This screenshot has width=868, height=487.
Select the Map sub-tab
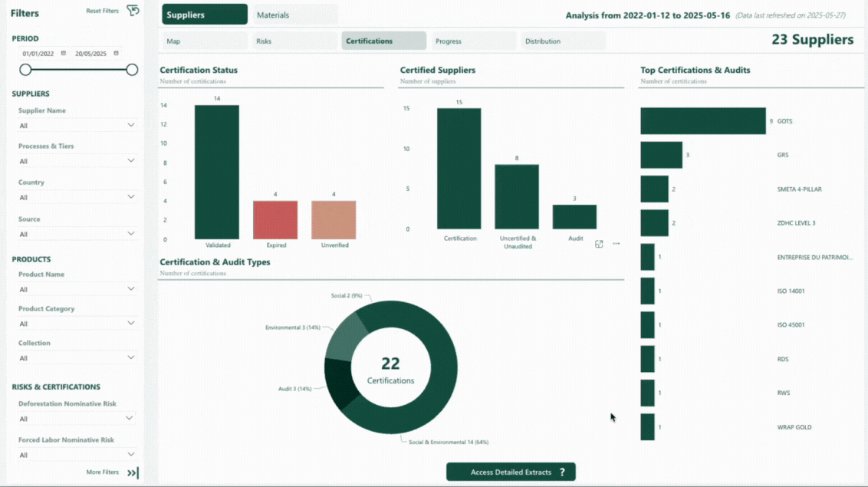click(204, 41)
